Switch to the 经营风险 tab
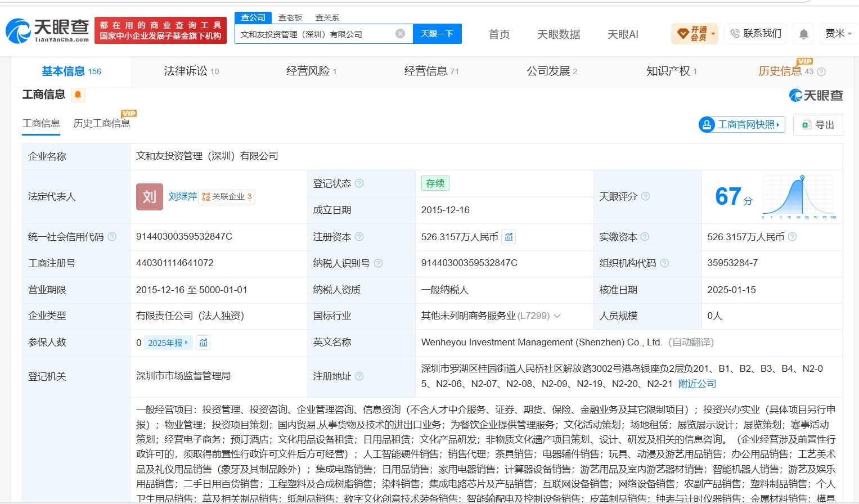 311,71
